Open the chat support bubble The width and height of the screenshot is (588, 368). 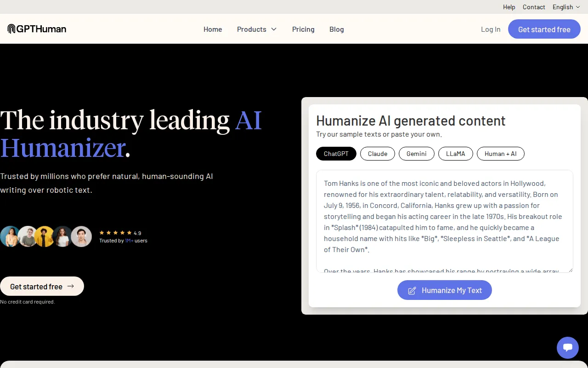[568, 348]
